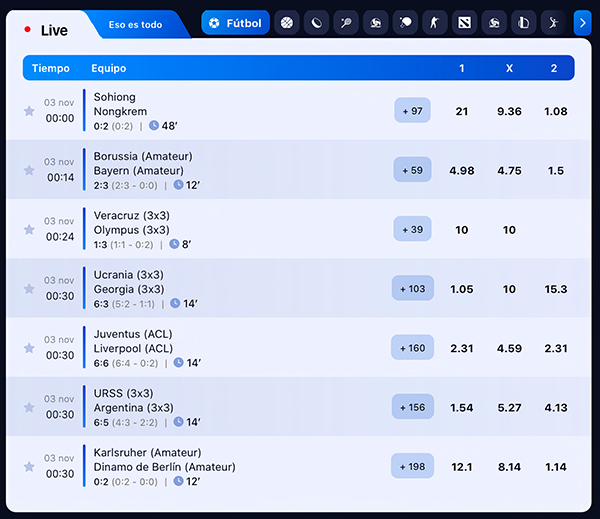Click the oval ball icon beside basketball
Viewport: 600px width, 519px height.
pos(316,23)
